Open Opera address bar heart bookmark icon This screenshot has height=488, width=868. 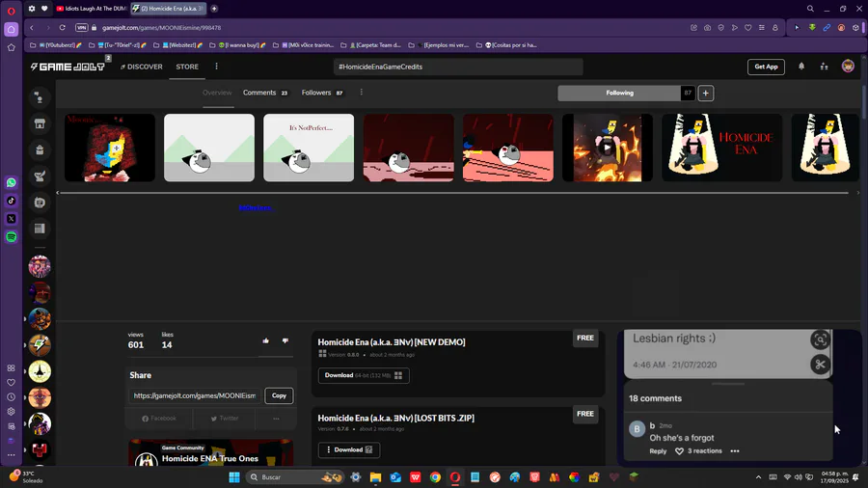(x=747, y=28)
